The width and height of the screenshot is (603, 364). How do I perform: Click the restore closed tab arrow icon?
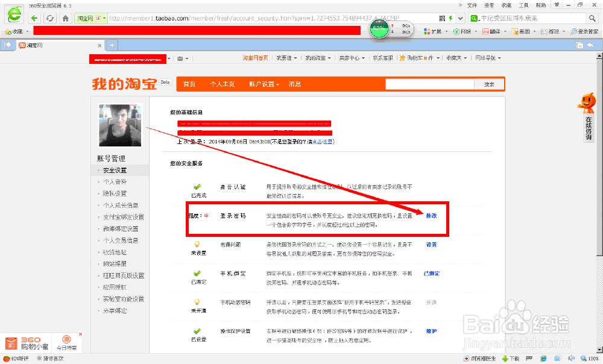(590, 45)
